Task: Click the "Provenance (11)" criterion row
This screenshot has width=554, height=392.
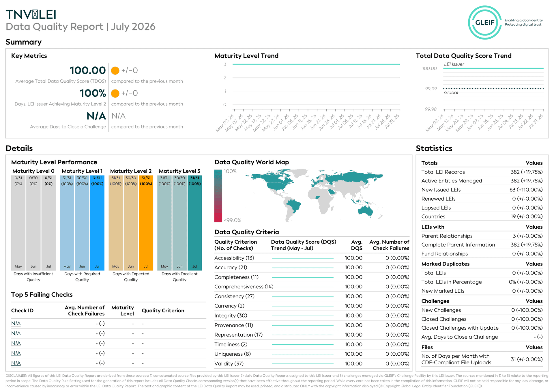Action: point(312,325)
